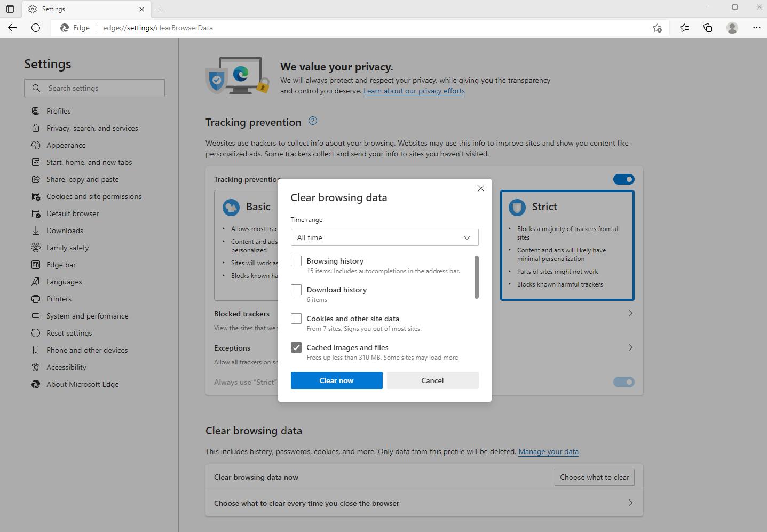Expand the Blocked trackers chevron
This screenshot has width=767, height=532.
630,313
